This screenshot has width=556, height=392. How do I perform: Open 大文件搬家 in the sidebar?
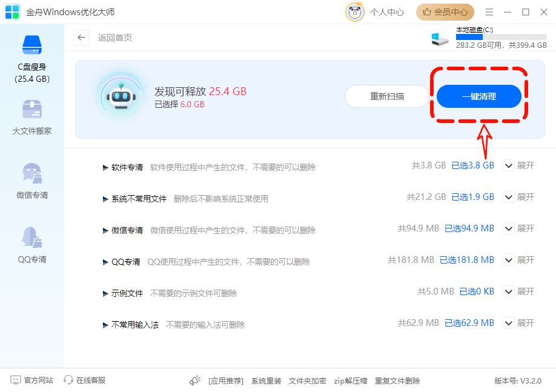(x=32, y=118)
